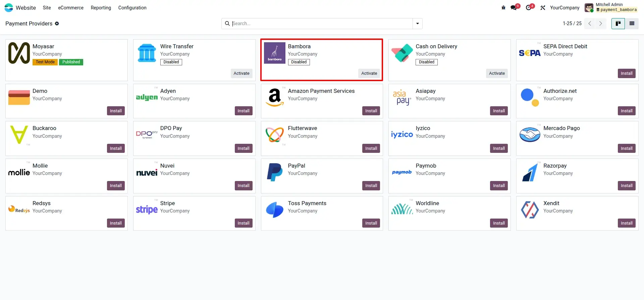644x300 pixels.
Task: Install the PayPal provider
Action: (x=371, y=186)
